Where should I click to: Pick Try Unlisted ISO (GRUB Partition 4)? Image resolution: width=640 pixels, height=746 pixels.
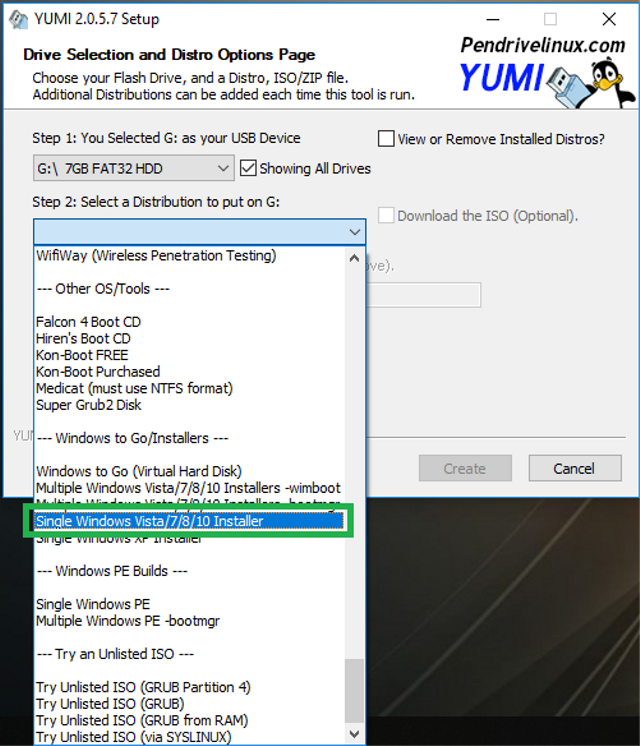click(x=143, y=687)
